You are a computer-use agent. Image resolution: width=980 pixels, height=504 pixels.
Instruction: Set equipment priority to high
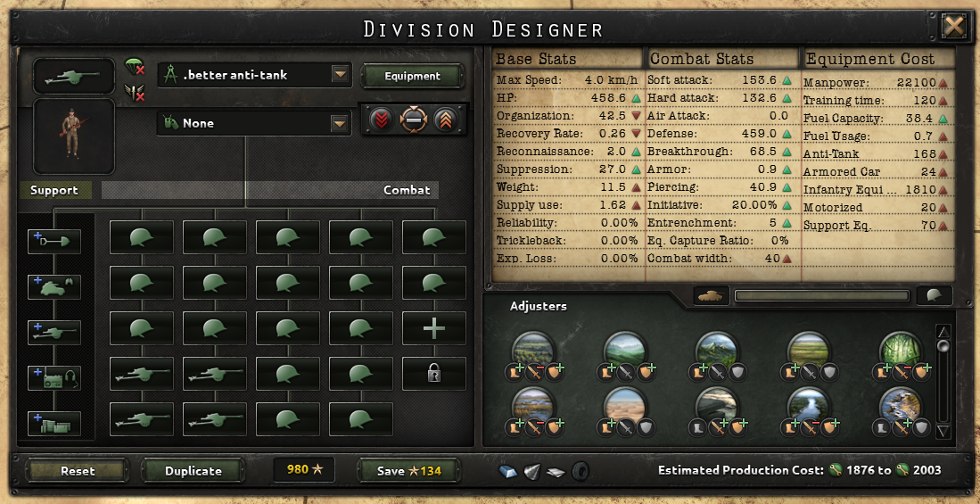point(446,120)
